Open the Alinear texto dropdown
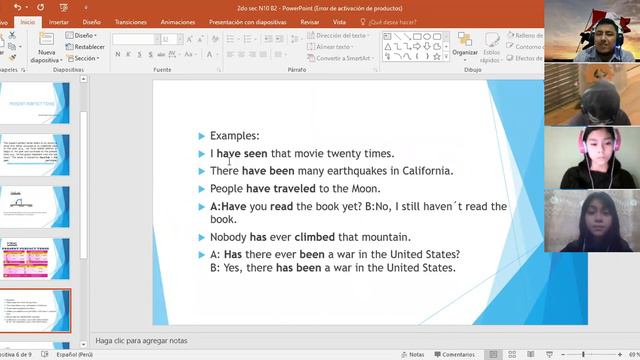Image resolution: width=640 pixels, height=360 pixels. [x=331, y=47]
